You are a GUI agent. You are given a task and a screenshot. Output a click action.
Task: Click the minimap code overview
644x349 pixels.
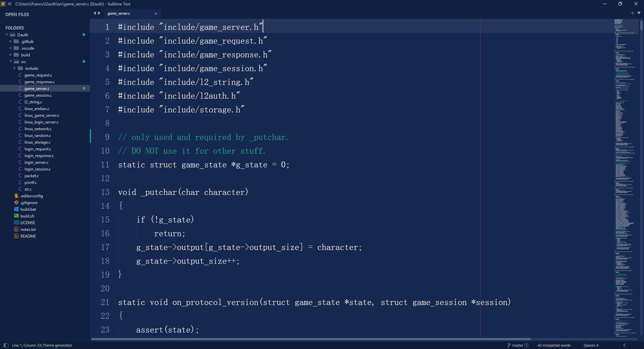pyautogui.click(x=626, y=178)
